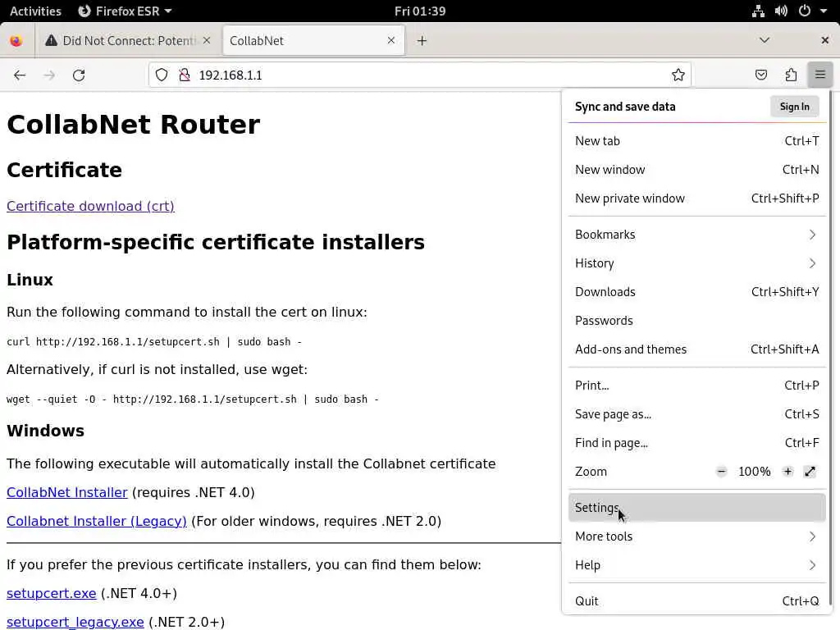Image resolution: width=840 pixels, height=630 pixels.
Task: Open the Firefox ESR app menu dropdown
Action: [125, 11]
